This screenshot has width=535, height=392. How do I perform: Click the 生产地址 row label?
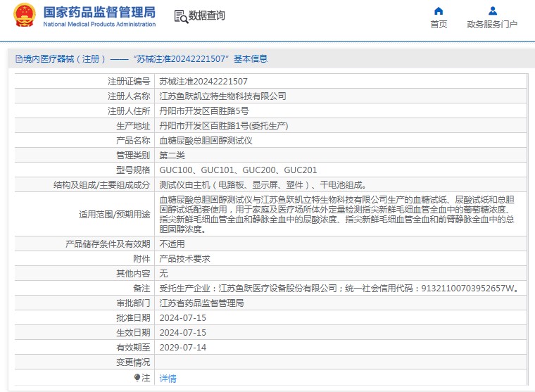point(133,126)
